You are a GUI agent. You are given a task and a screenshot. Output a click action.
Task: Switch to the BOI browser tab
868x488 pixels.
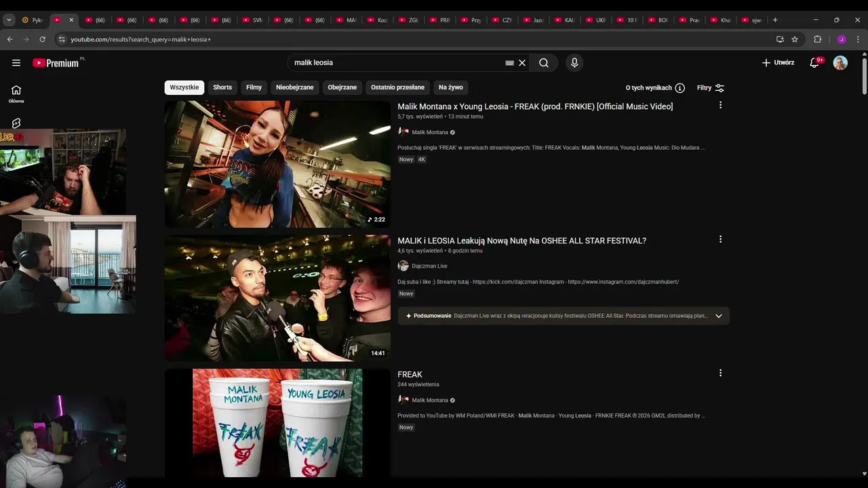point(659,20)
